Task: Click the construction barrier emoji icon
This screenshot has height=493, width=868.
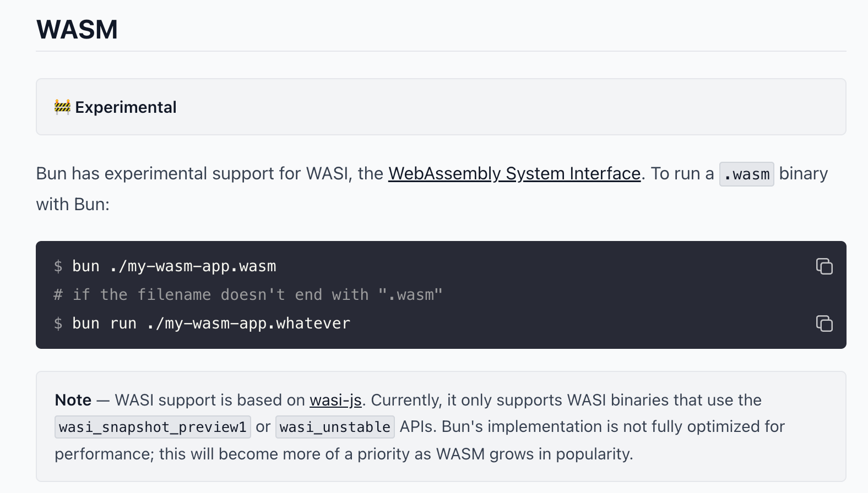Action: [62, 107]
